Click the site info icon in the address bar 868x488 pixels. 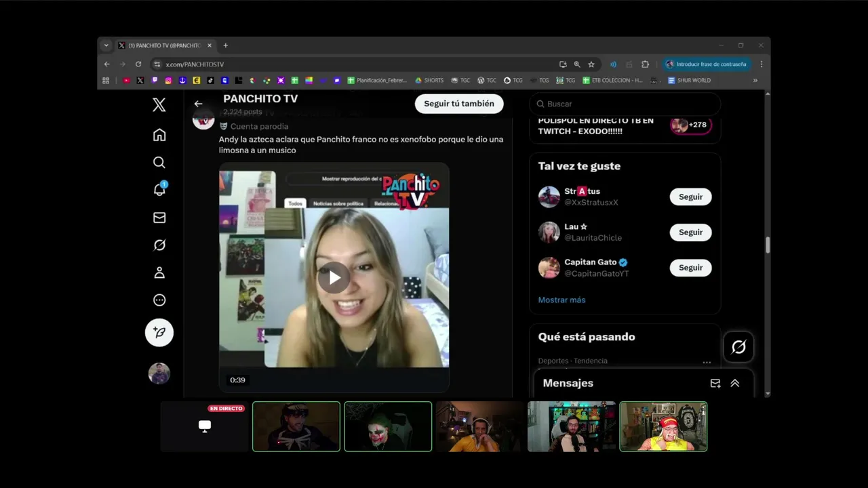point(157,64)
